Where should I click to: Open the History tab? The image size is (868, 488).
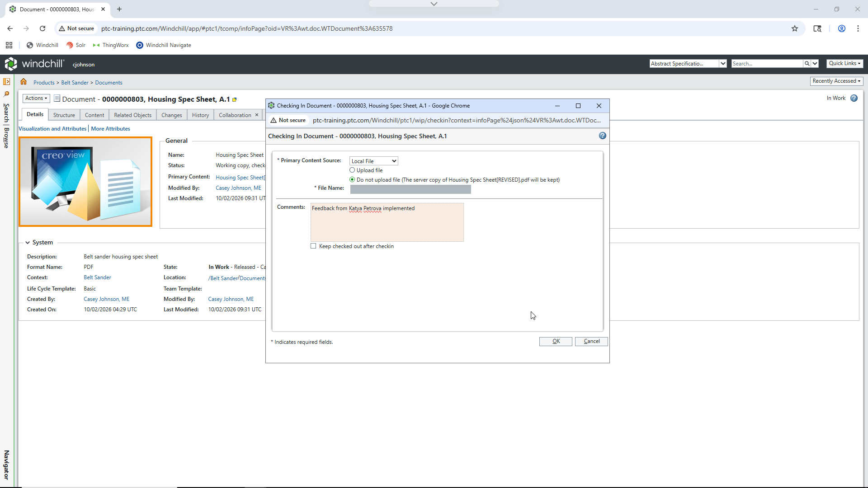[x=200, y=115]
